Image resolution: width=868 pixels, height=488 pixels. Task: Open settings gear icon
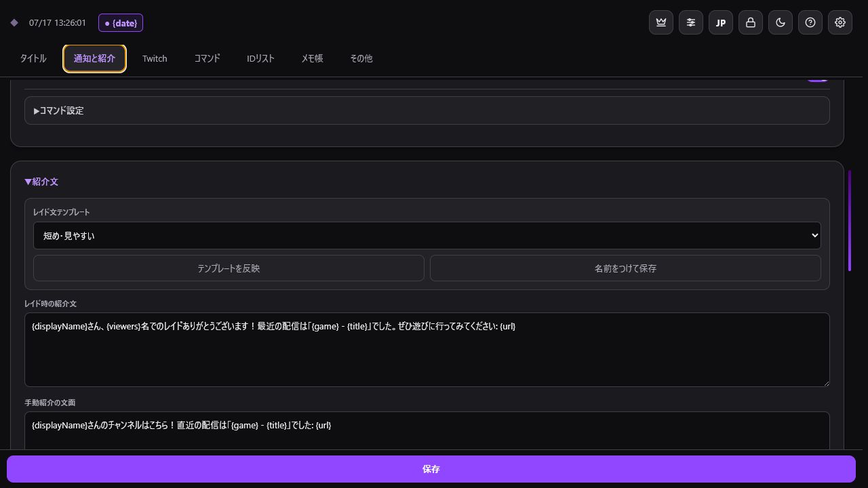click(x=840, y=22)
